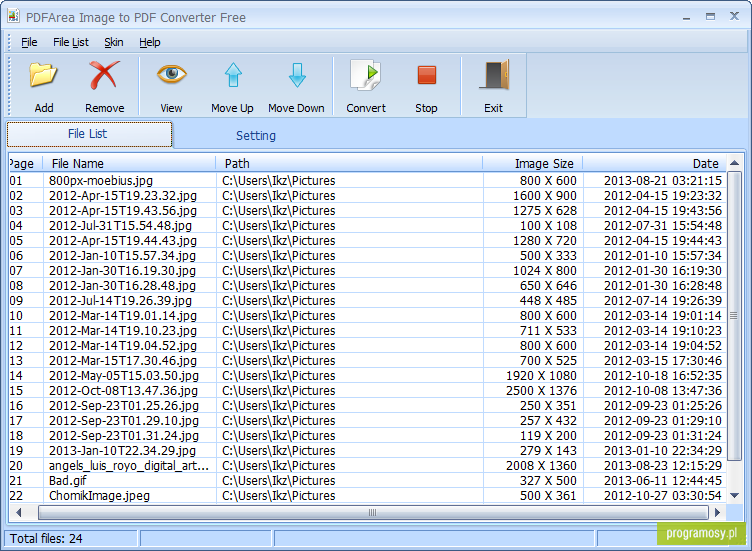Select the file 2012-Jan-30T16.28.48.jpg
The height and width of the screenshot is (551, 752).
(122, 285)
